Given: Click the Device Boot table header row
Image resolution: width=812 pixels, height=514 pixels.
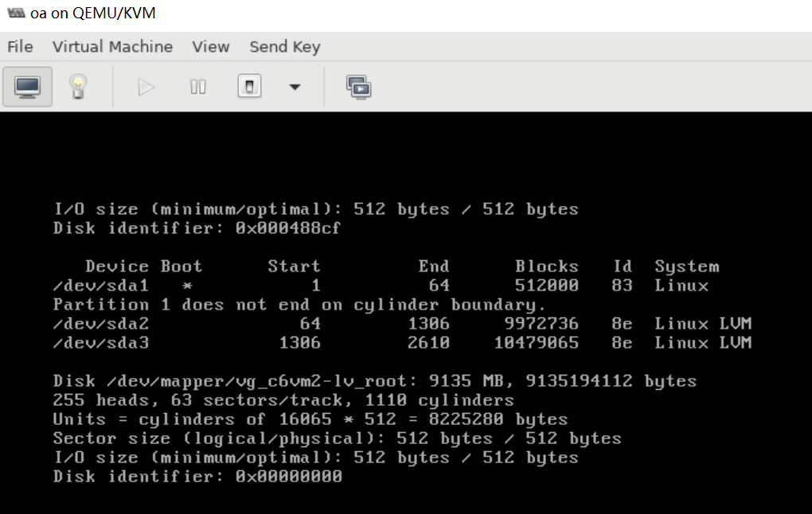Looking at the screenshot, I should (x=401, y=267).
